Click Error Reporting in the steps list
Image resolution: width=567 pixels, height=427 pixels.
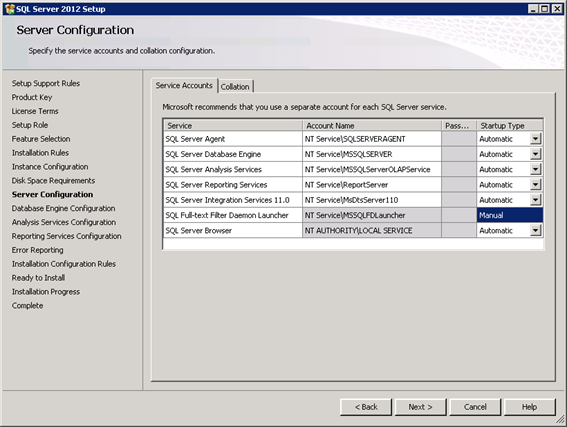38,250
